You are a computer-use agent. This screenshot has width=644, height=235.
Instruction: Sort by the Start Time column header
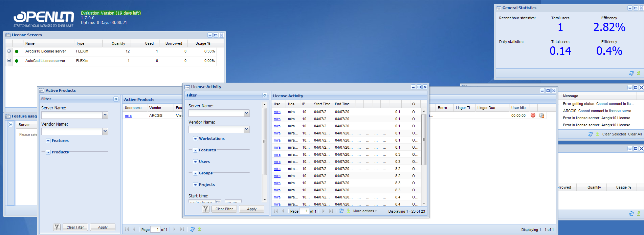[x=322, y=104]
